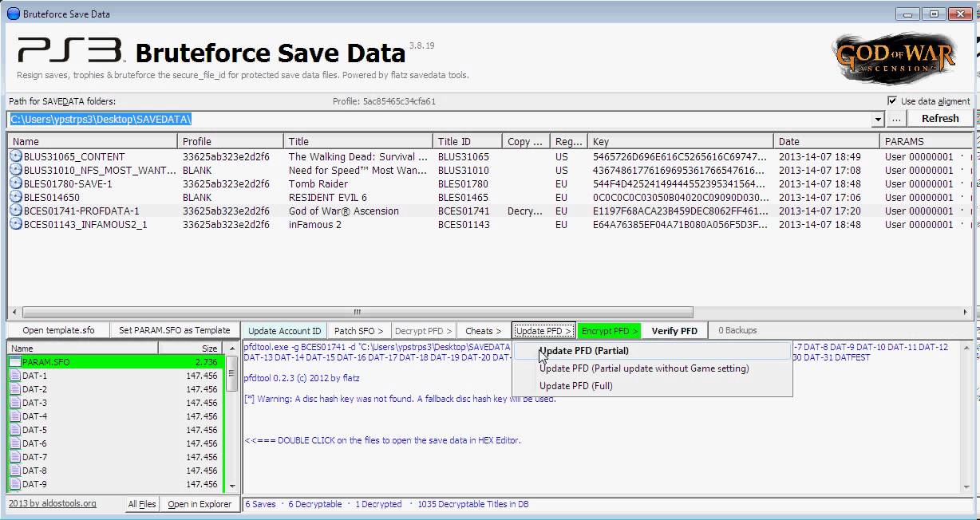Open the Patch SFO dropdown
The image size is (980, 520).
tap(358, 331)
